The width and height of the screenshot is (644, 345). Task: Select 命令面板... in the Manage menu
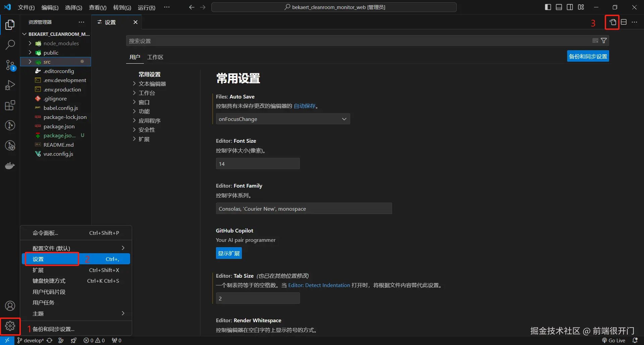pos(76,233)
